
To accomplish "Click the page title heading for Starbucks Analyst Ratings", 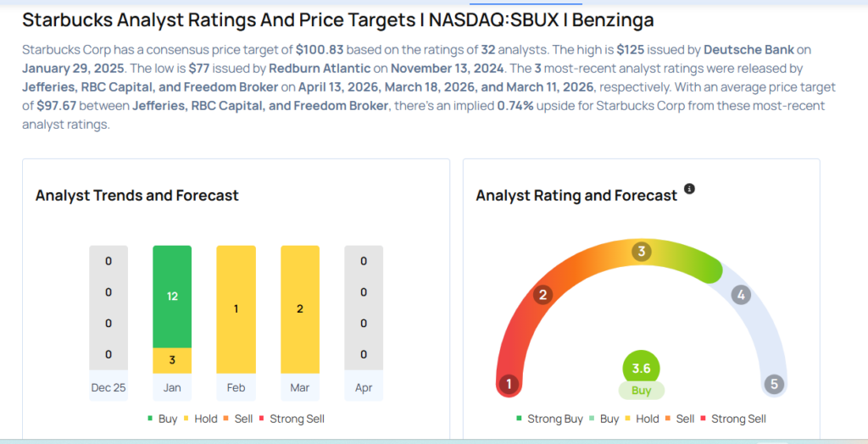I will coord(337,19).
